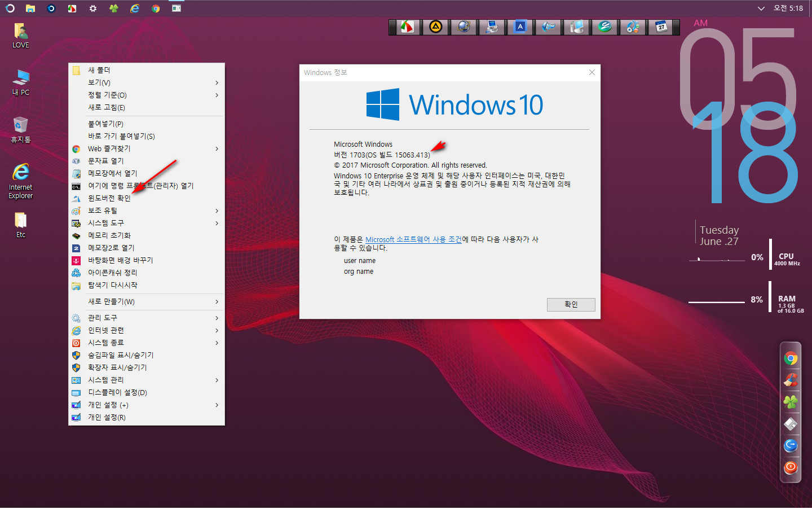
Task: Launch FastStone Capture from the top taskbar
Action: click(x=72, y=8)
